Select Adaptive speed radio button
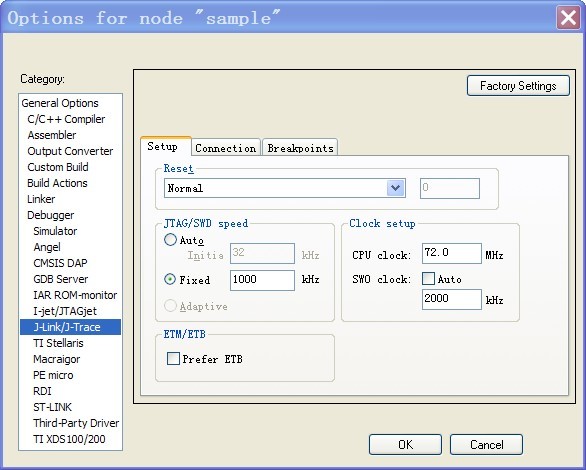Viewport: 586px width, 470px height. click(x=170, y=306)
